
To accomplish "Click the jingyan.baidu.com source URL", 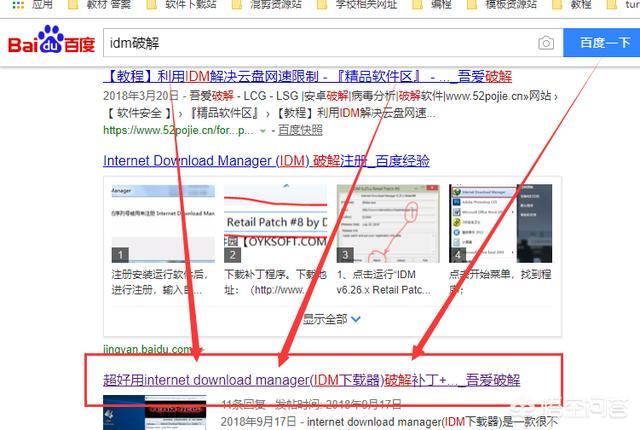I will click(148, 349).
